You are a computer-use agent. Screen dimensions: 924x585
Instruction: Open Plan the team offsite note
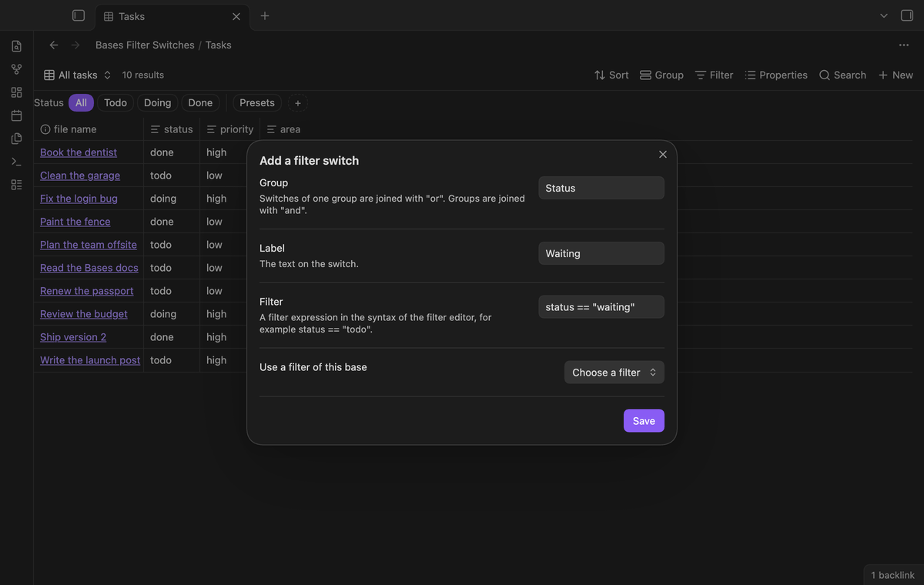[89, 245]
